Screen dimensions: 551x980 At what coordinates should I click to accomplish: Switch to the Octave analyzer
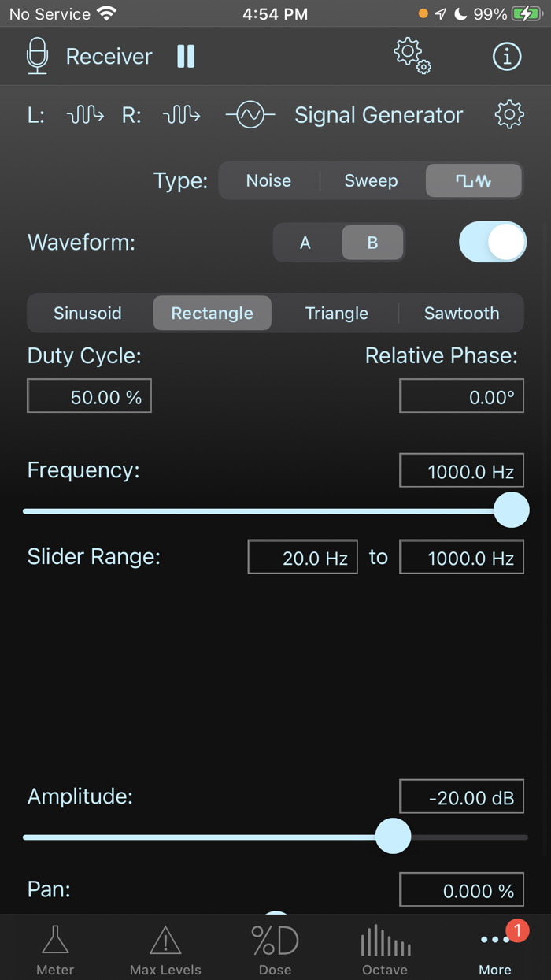click(385, 945)
